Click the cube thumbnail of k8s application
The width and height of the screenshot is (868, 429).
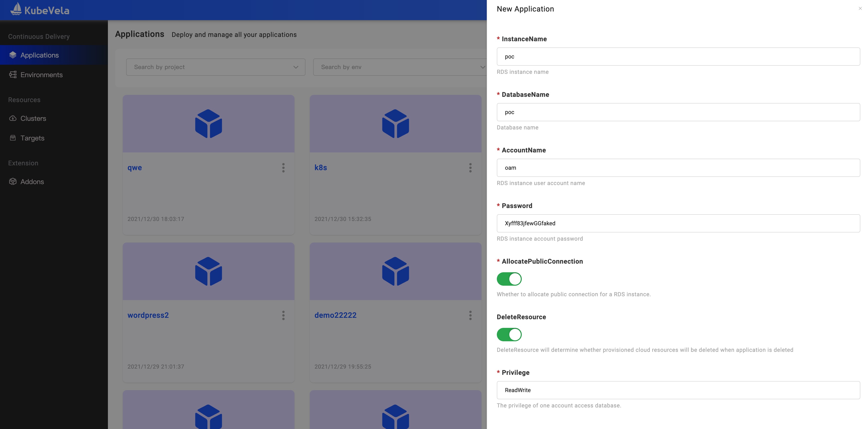tap(395, 124)
